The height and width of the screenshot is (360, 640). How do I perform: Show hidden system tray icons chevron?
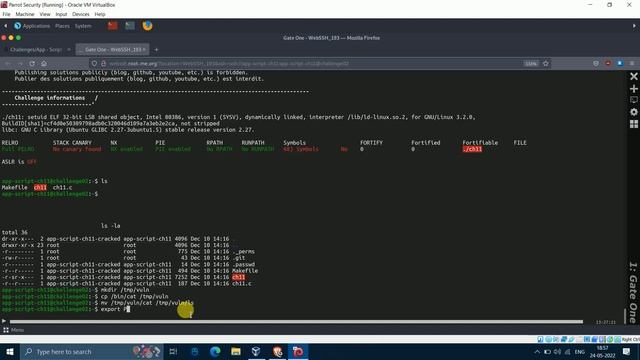[537, 352]
